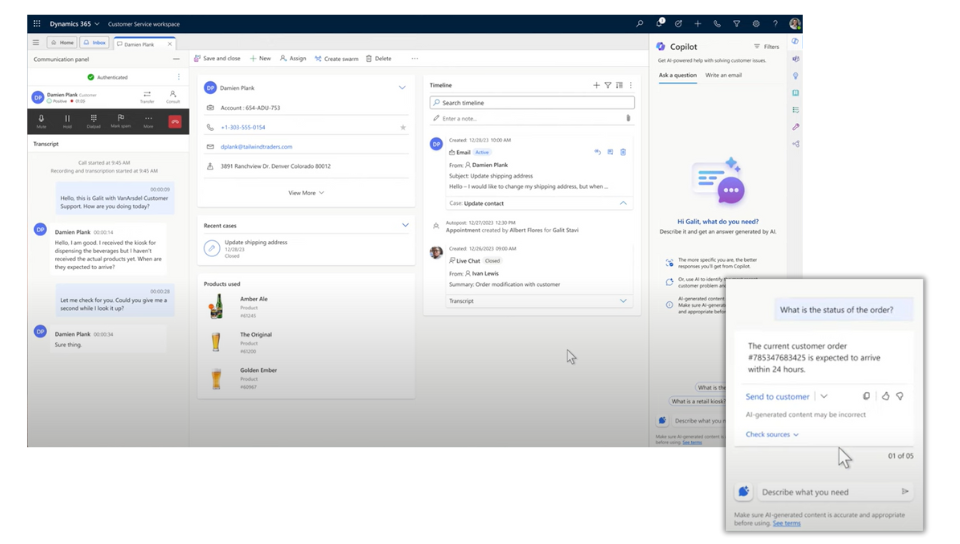The width and height of the screenshot is (960, 544).
Task: Copy the Copilot response text
Action: click(x=866, y=396)
